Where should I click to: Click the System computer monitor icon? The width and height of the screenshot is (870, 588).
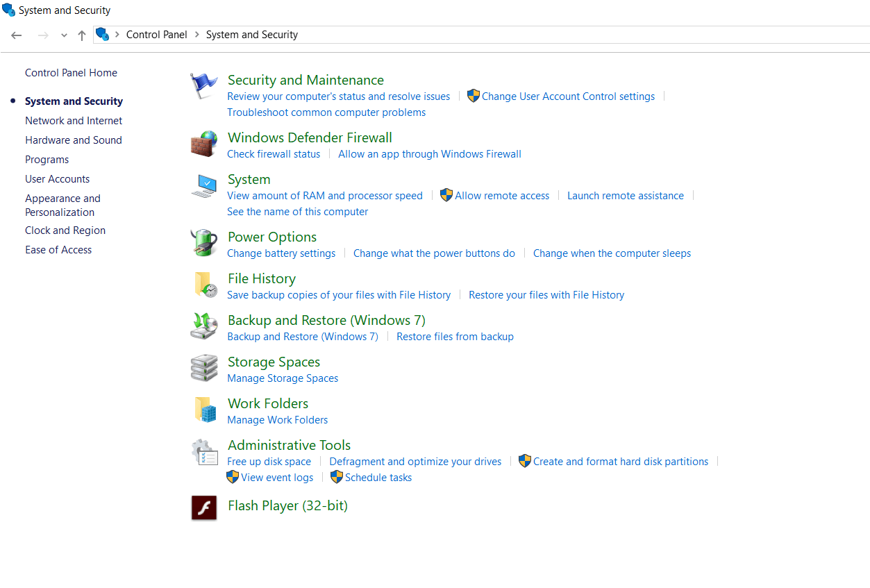click(203, 185)
